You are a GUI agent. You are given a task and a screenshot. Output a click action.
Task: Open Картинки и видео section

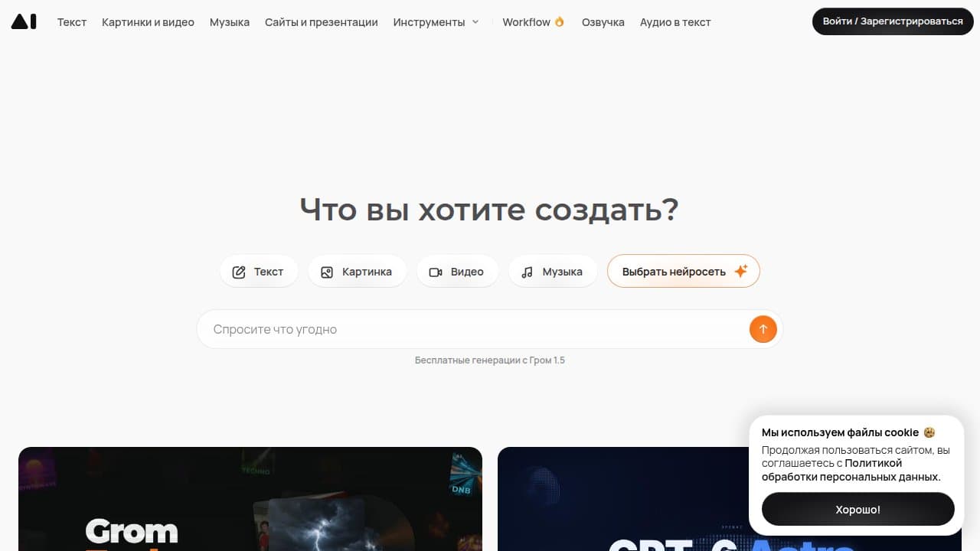(x=148, y=22)
